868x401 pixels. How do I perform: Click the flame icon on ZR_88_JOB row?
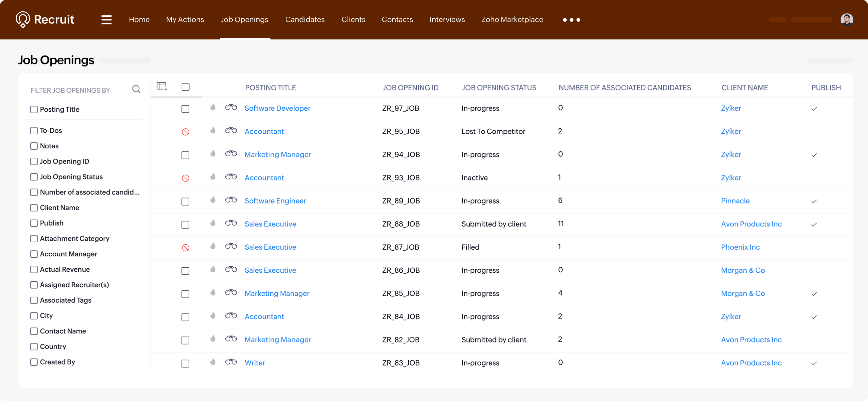(x=213, y=223)
